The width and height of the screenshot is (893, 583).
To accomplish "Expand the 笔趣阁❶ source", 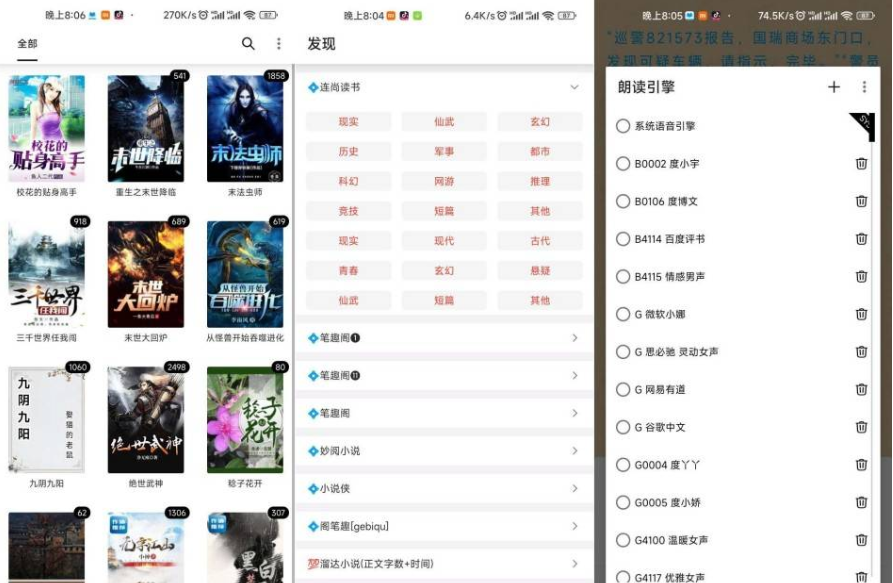I will point(444,338).
